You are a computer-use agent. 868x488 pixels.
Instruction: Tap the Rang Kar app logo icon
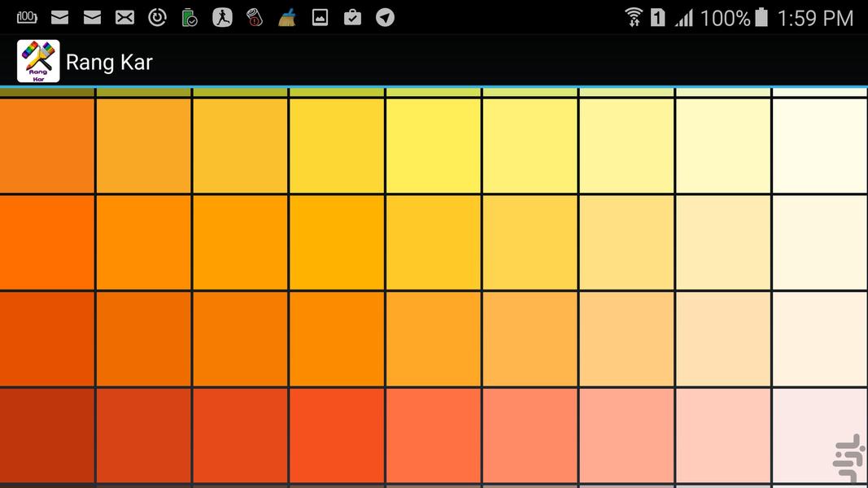[x=38, y=62]
